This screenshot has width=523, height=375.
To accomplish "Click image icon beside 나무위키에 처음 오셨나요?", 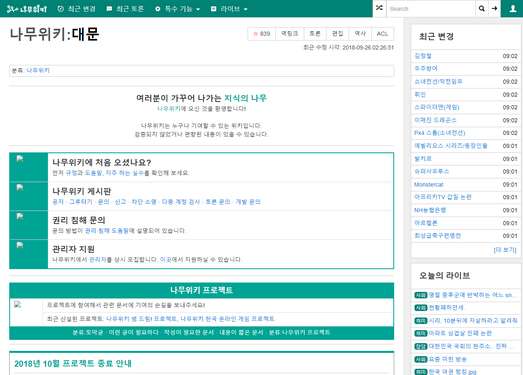I will (20, 158).
